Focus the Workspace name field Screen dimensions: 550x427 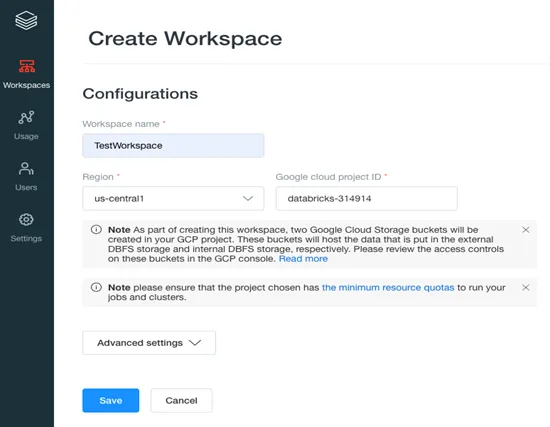click(x=173, y=146)
